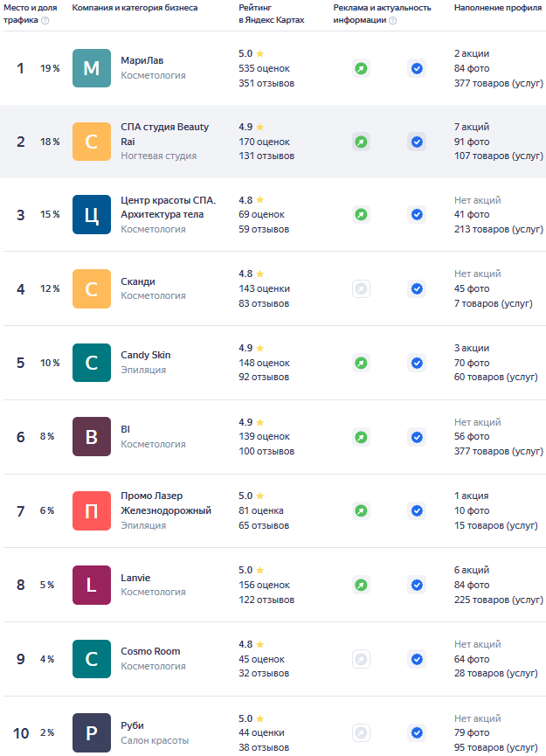
Task: Click the '19 %' traffic share value
Action: click(x=50, y=68)
